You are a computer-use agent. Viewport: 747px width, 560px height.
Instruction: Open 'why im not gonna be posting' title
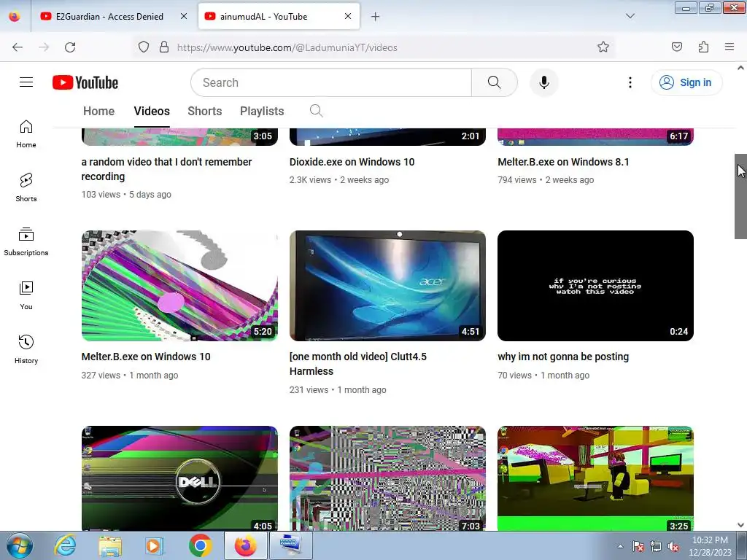[563, 357]
